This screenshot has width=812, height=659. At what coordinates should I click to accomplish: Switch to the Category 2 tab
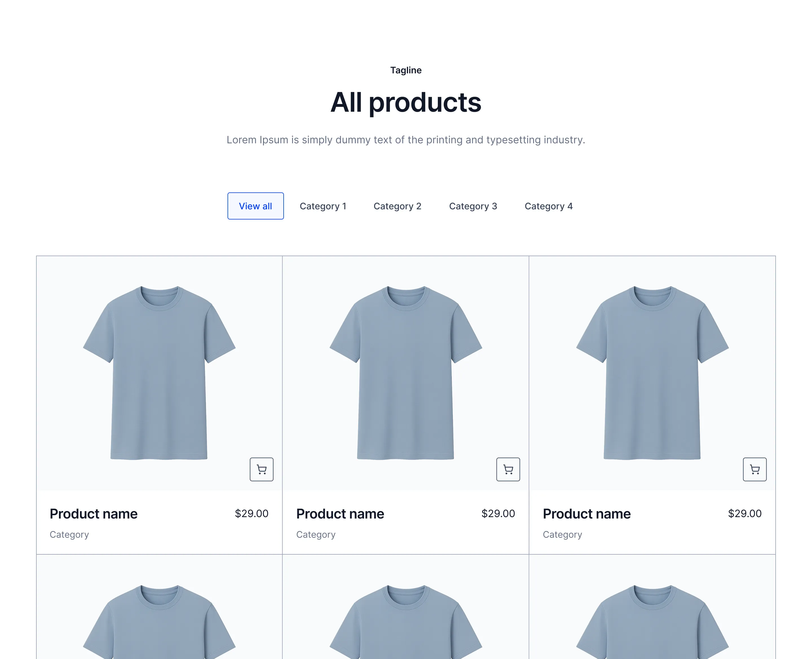[x=397, y=206]
